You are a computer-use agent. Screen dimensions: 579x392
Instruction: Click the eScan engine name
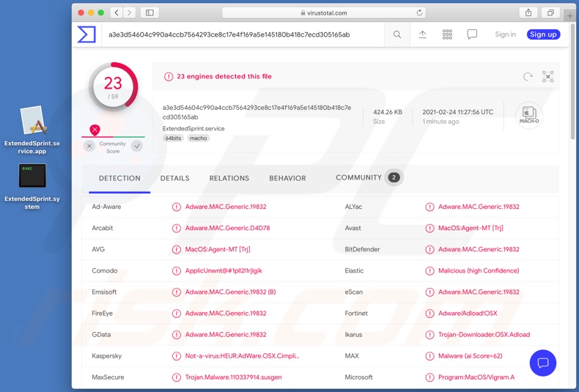coord(354,292)
